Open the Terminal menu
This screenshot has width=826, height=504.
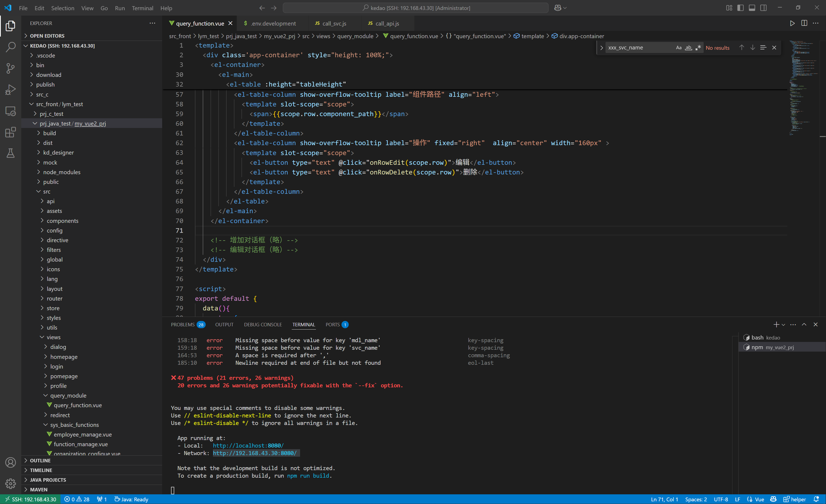(x=142, y=8)
